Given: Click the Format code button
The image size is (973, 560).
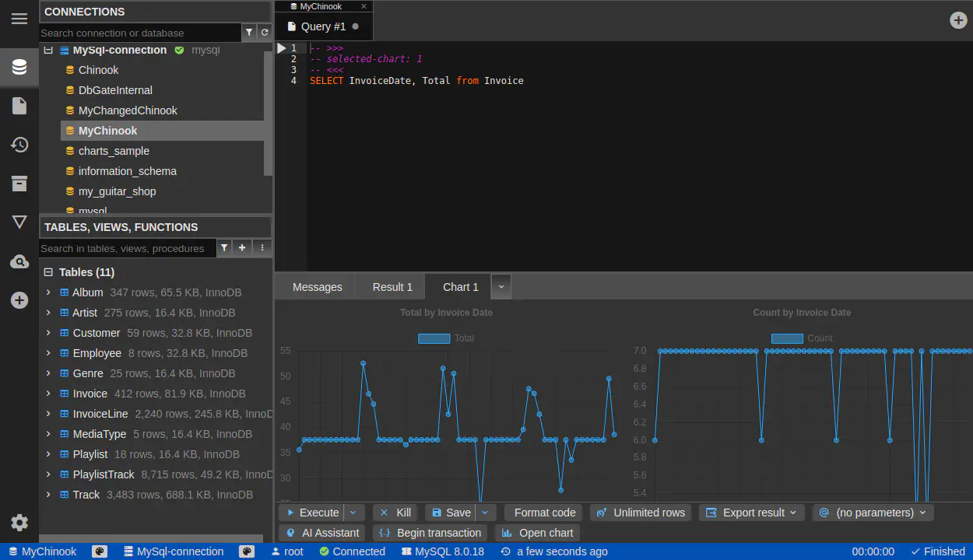Looking at the screenshot, I should point(544,513).
